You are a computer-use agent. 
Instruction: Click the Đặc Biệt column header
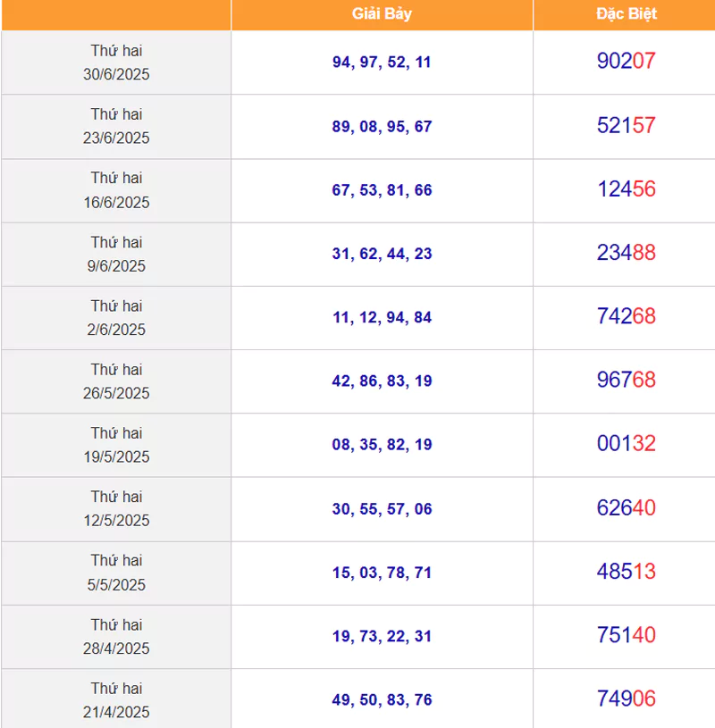[626, 14]
